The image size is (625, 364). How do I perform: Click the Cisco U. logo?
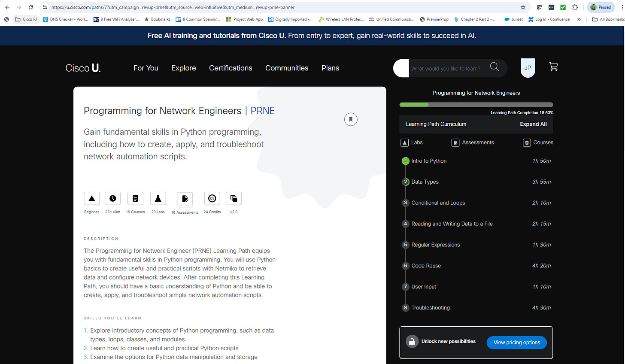click(83, 68)
